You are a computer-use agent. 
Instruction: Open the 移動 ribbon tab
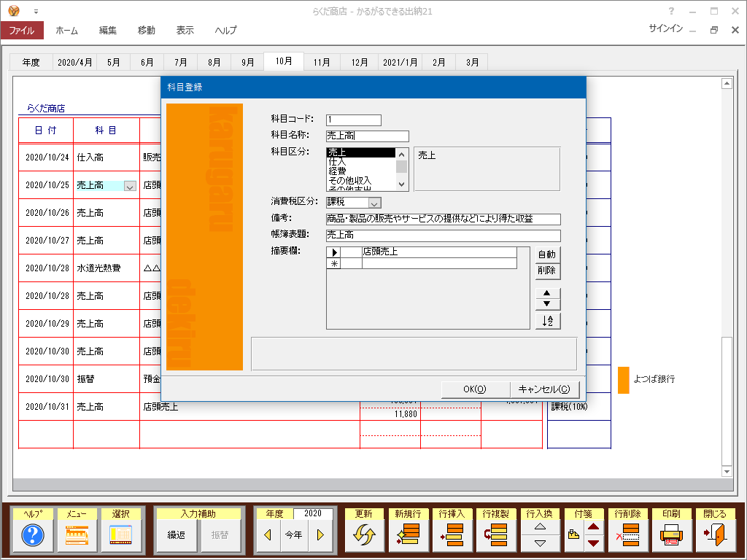tap(146, 30)
